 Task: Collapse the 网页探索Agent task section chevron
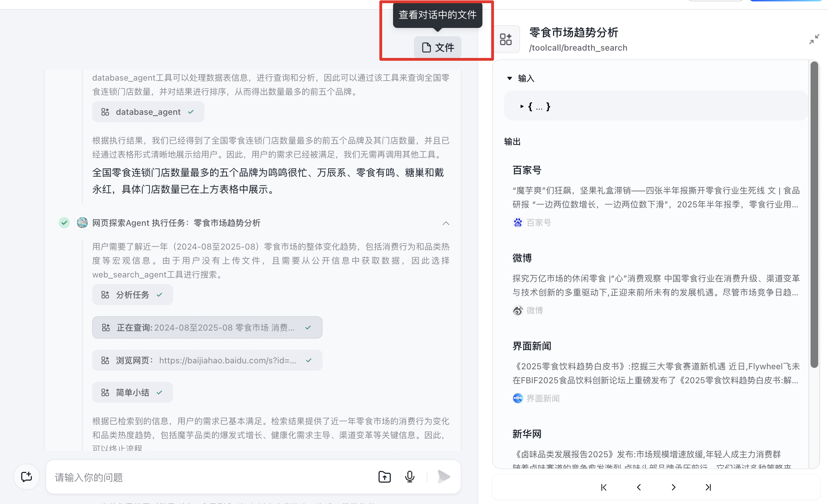pyautogui.click(x=446, y=223)
